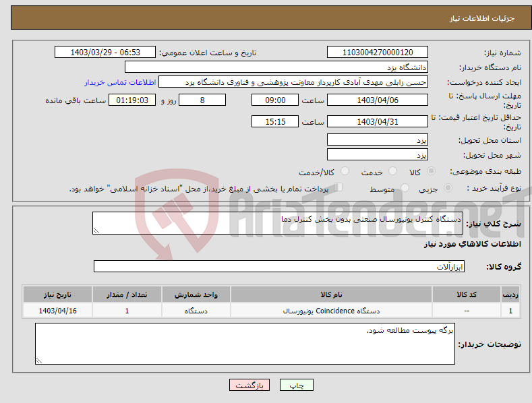Click the تاریخ نیاز column header
The image size is (532, 403).
pos(58,294)
